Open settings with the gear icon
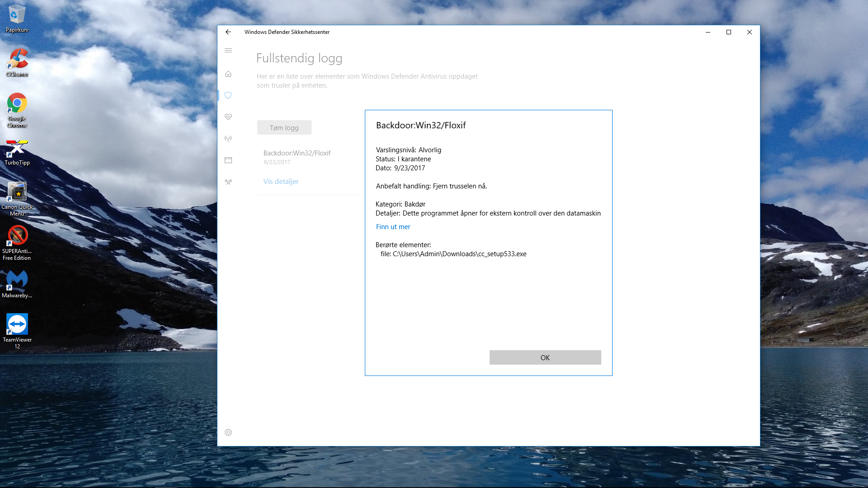This screenshot has height=488, width=868. pyautogui.click(x=228, y=432)
